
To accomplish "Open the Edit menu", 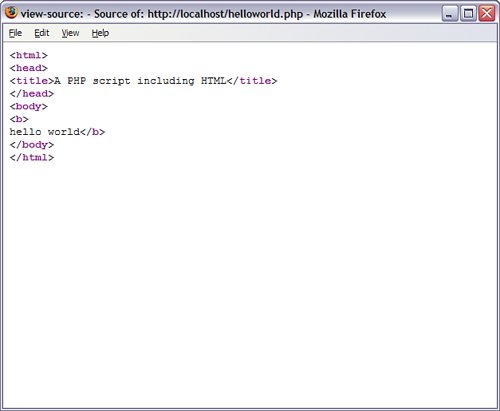I will pyautogui.click(x=42, y=33).
